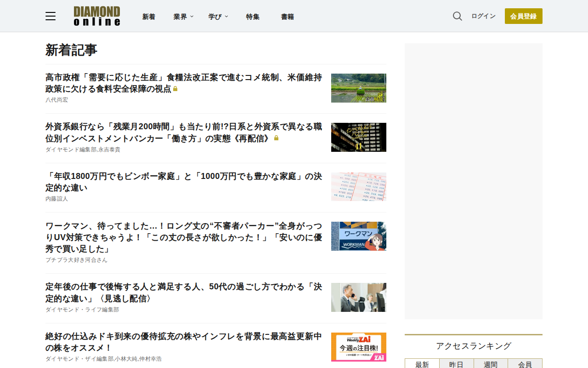Select the 最新 ranking tab
Image resolution: width=588 pixels, height=368 pixels.
(422, 364)
